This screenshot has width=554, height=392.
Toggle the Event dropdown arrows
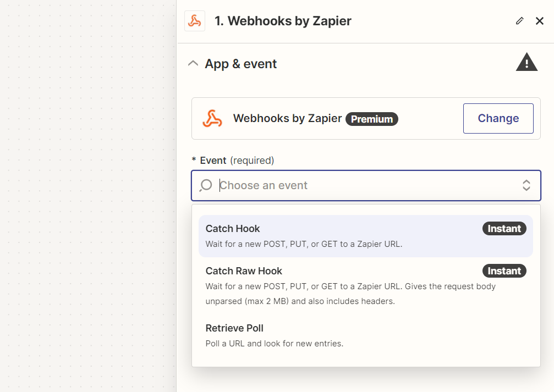(526, 185)
